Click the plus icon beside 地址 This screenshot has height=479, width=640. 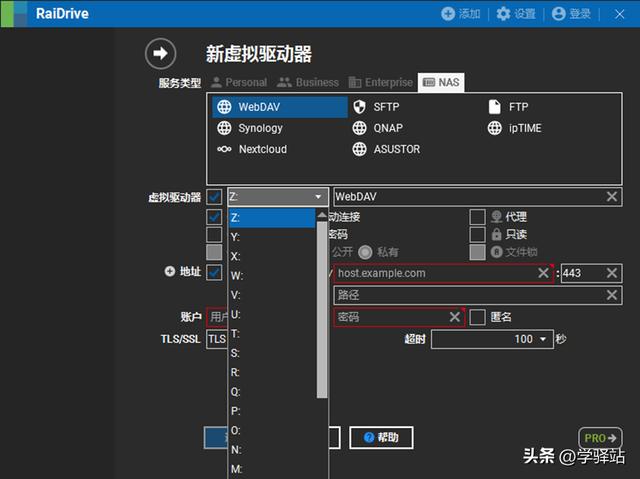click(170, 271)
